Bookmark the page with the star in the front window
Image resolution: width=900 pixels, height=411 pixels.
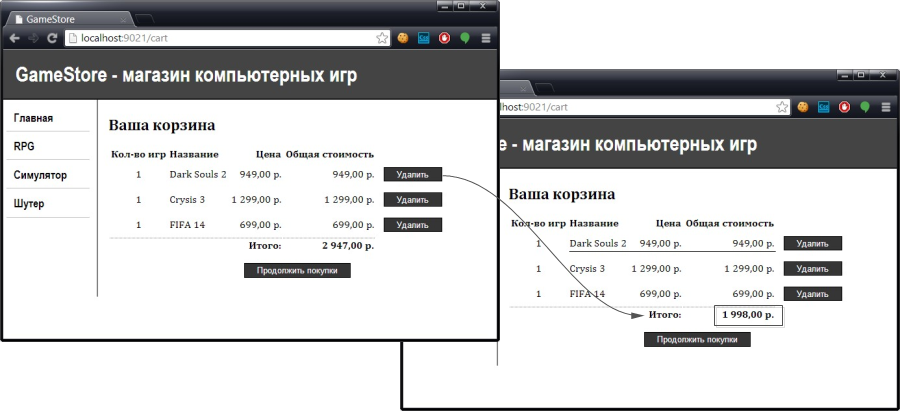pyautogui.click(x=382, y=38)
